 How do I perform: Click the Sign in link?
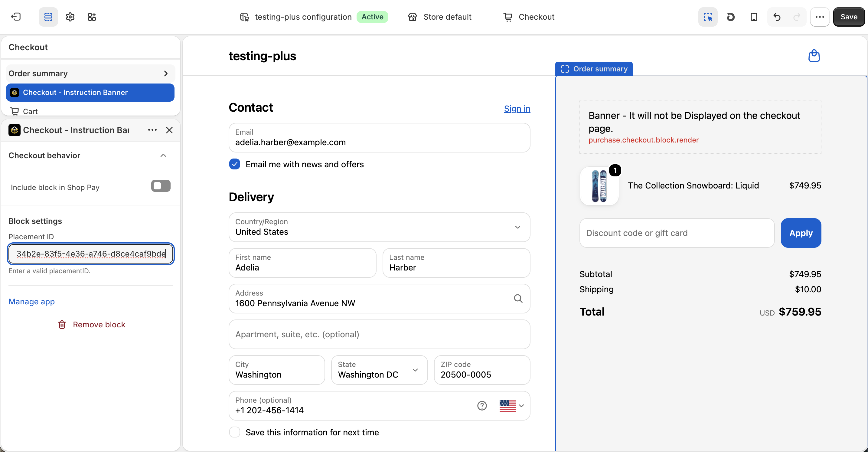point(517,109)
